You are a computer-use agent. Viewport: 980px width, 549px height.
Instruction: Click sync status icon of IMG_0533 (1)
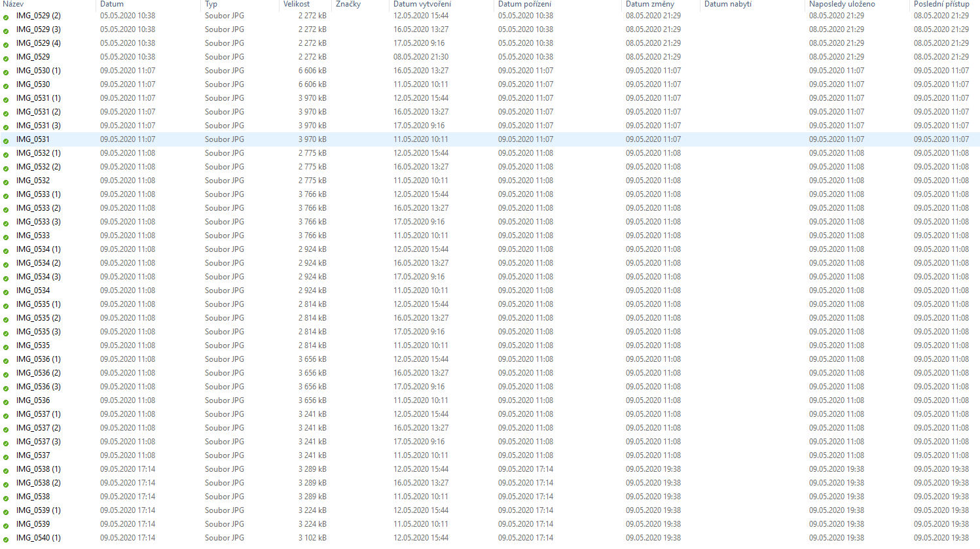(x=6, y=195)
